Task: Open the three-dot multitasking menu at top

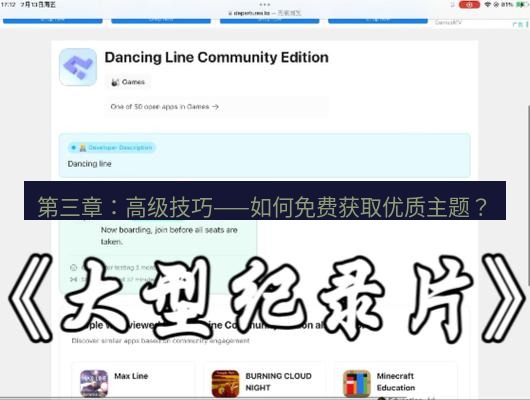Action: coord(265,4)
